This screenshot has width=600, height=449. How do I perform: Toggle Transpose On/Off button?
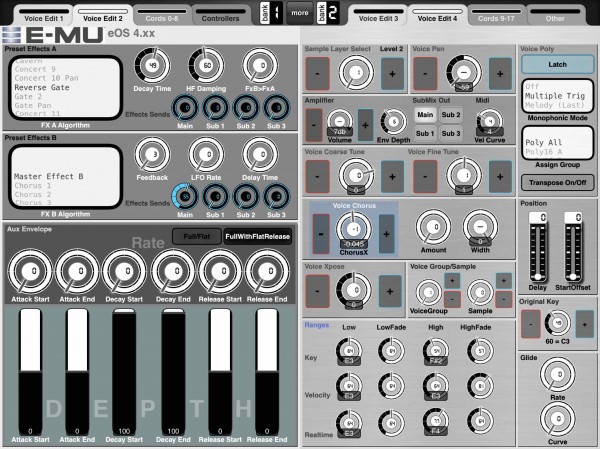[557, 183]
